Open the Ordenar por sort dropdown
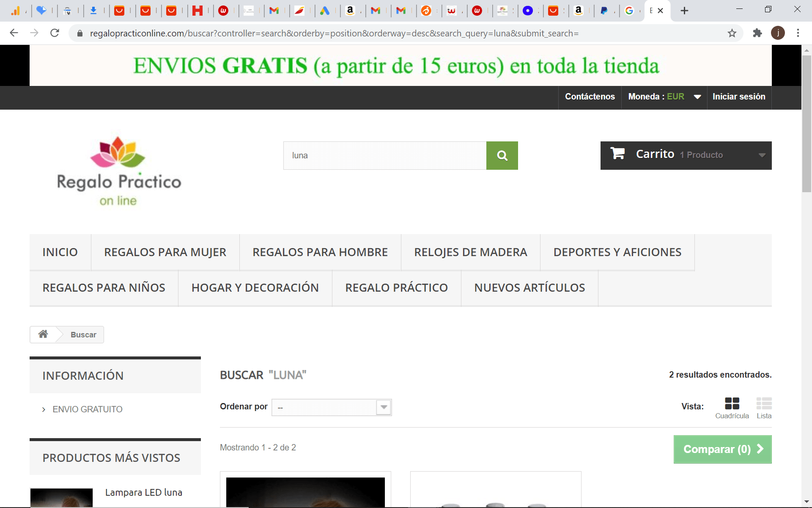The width and height of the screenshot is (812, 508). tap(332, 407)
